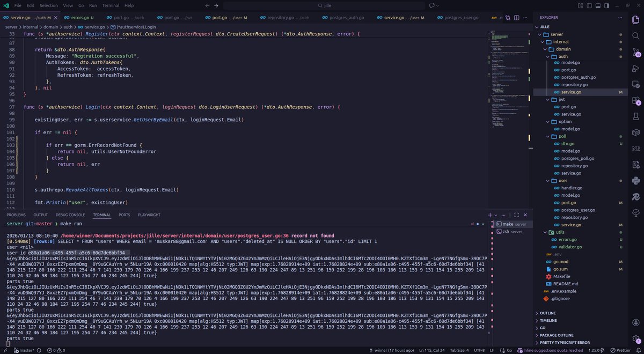The width and height of the screenshot is (644, 354).
Task: Expand the PACKAGE OUTLINE section
Action: [x=580, y=335]
